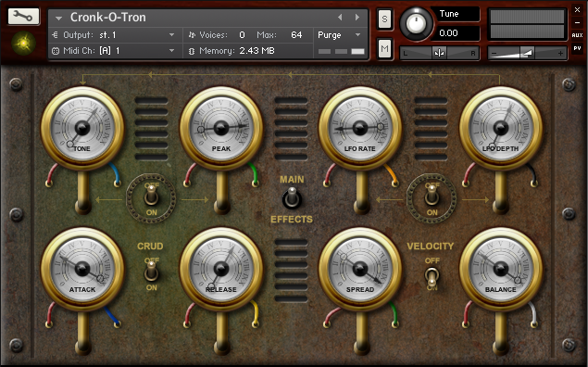The image size is (588, 367).
Task: Click the TONE gauge dial
Action: (x=82, y=128)
